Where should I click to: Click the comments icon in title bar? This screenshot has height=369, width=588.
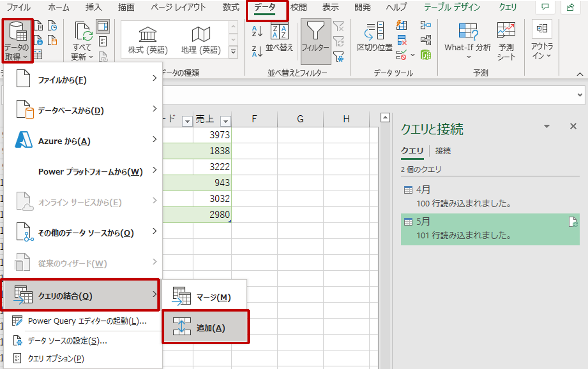(x=545, y=7)
